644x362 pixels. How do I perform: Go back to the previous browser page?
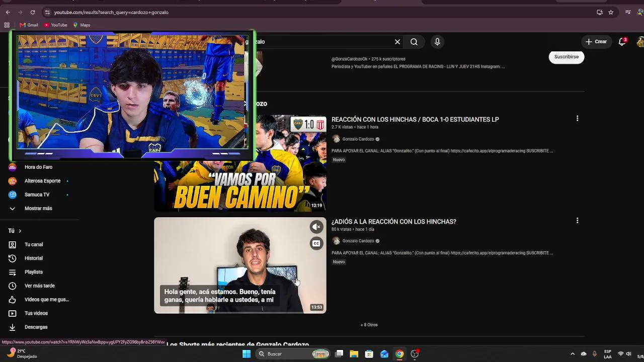point(8,12)
